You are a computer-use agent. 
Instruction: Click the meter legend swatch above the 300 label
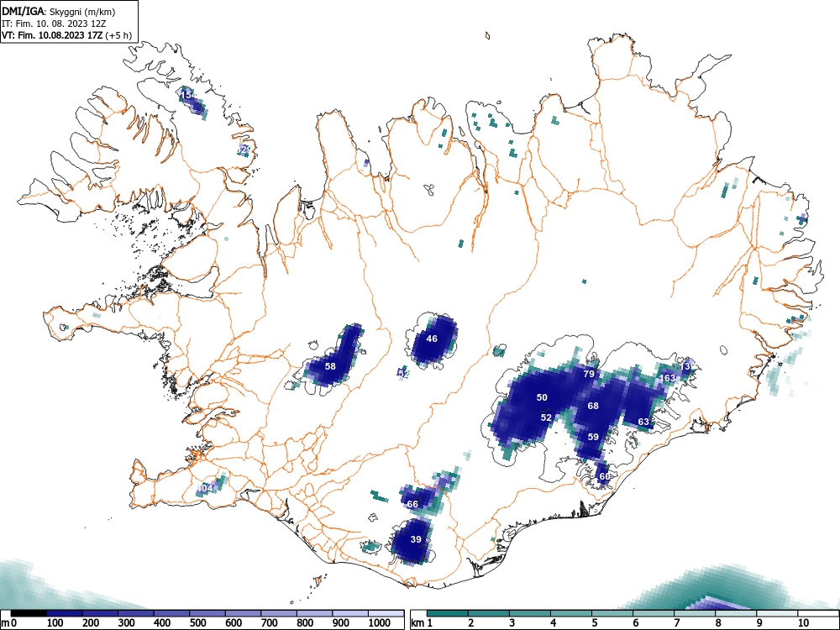[136, 613]
